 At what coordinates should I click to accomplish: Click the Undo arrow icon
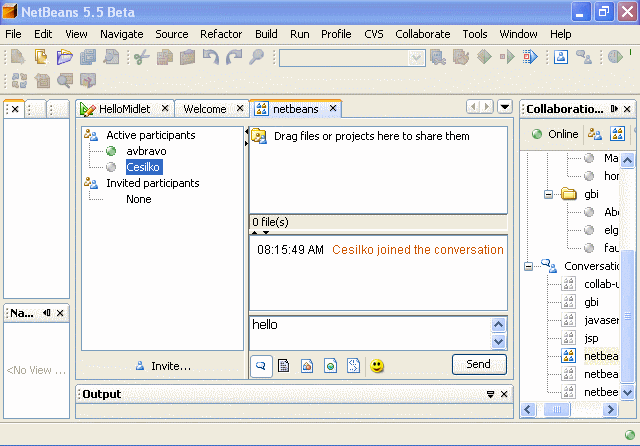tap(211, 57)
